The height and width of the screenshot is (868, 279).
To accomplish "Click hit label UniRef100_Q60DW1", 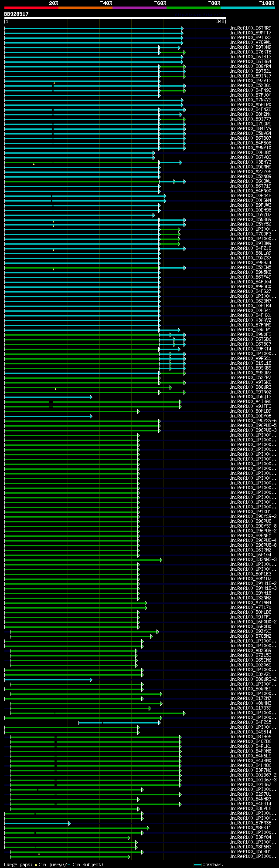I will 251,181.
